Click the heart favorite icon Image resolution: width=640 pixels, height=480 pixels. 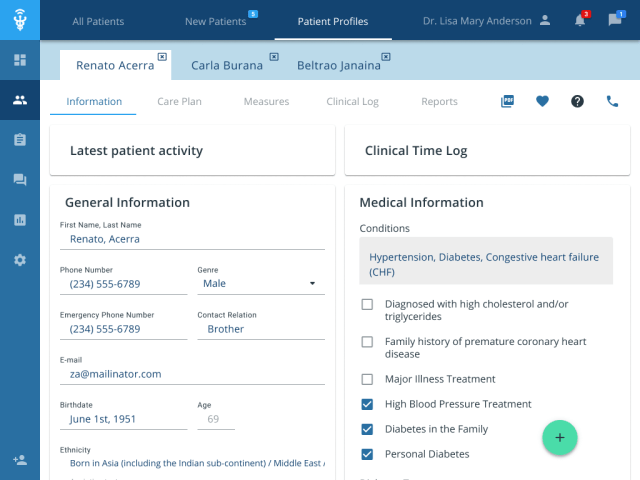coord(542,101)
